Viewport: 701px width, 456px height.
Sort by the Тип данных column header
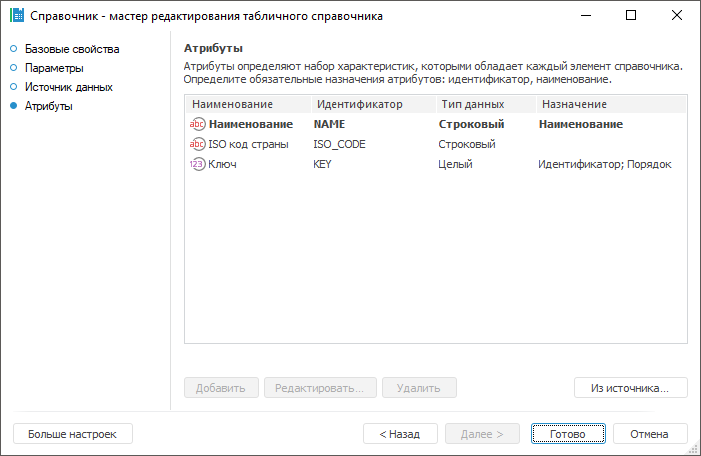(x=471, y=104)
